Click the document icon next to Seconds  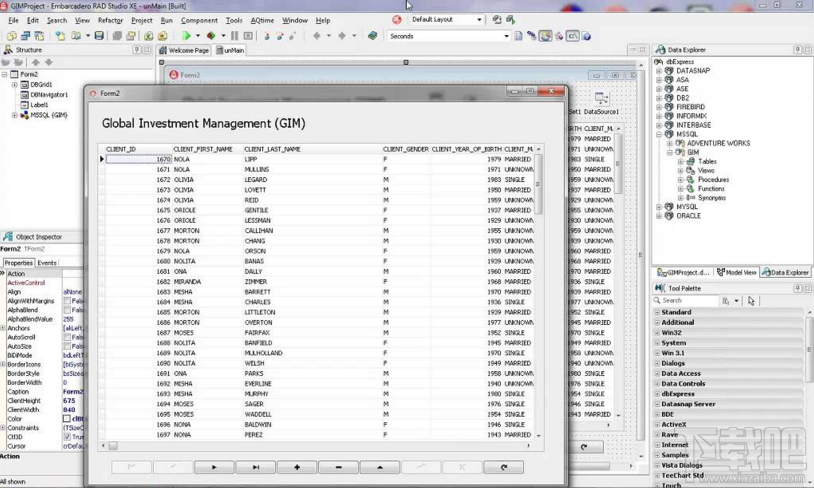pyautogui.click(x=518, y=36)
